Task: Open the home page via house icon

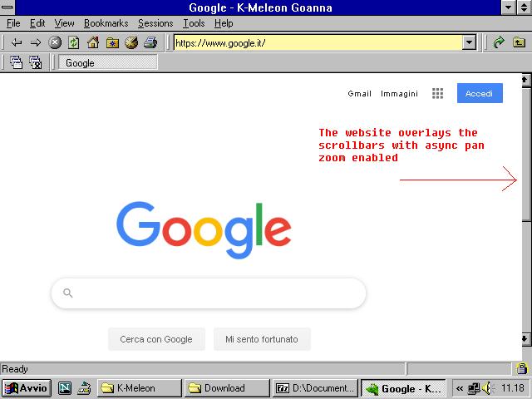Action: [x=92, y=42]
